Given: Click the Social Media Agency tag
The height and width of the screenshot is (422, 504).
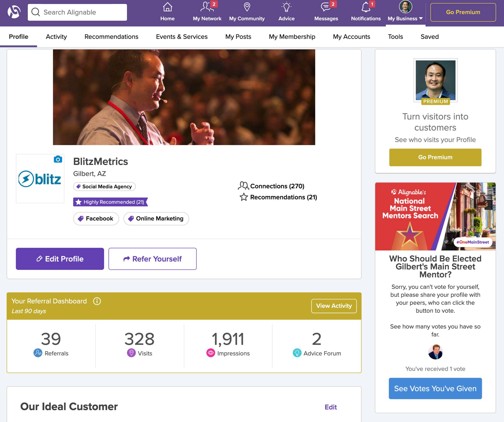Looking at the screenshot, I should (104, 186).
